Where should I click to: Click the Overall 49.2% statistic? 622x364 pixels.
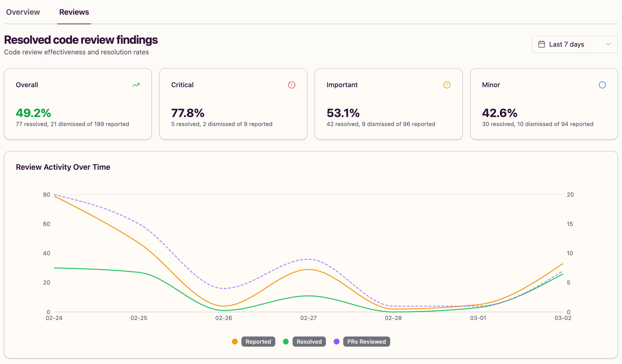[33, 113]
